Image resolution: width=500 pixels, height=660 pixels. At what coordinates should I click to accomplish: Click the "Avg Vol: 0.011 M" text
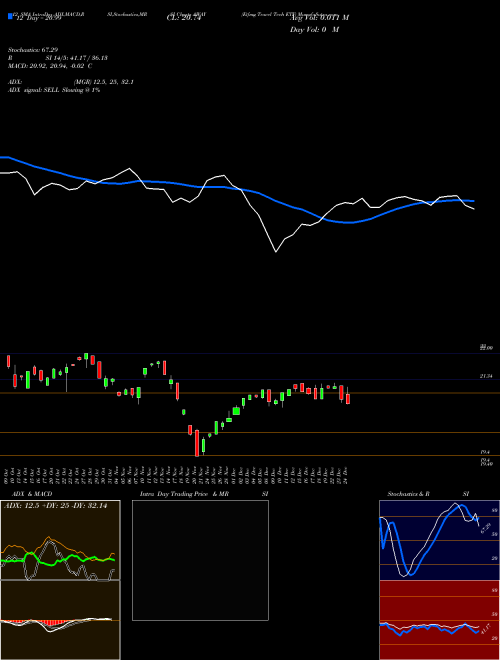click(319, 18)
